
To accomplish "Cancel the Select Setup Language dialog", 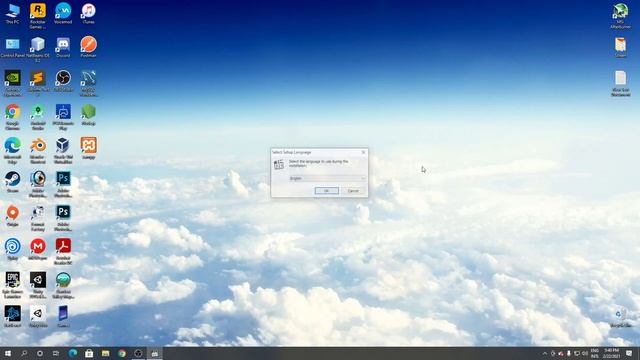I will point(353,191).
